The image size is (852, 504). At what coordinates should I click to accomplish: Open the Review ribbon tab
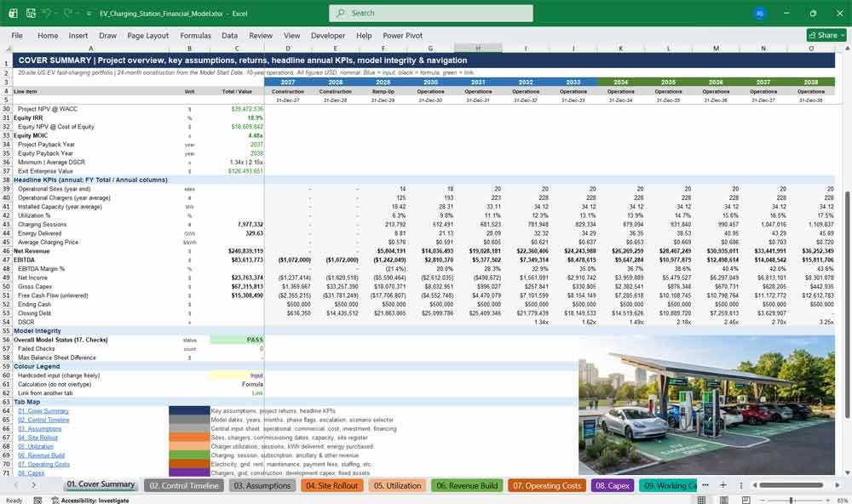[261, 35]
